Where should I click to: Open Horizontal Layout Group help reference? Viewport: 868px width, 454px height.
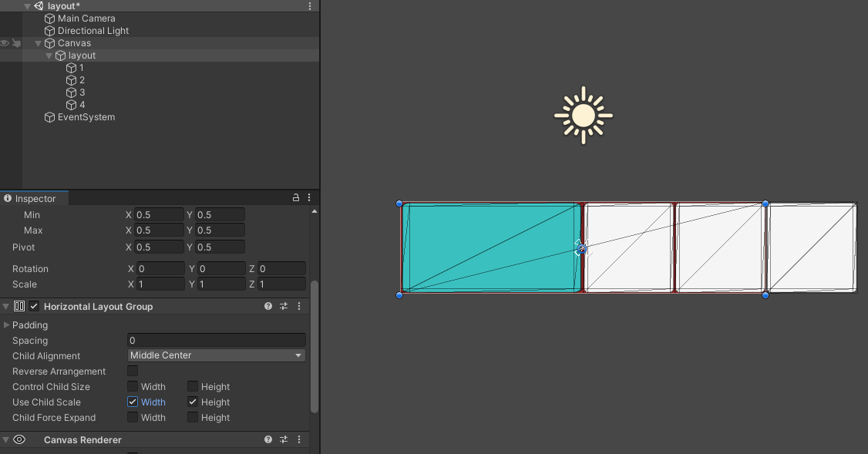click(268, 306)
